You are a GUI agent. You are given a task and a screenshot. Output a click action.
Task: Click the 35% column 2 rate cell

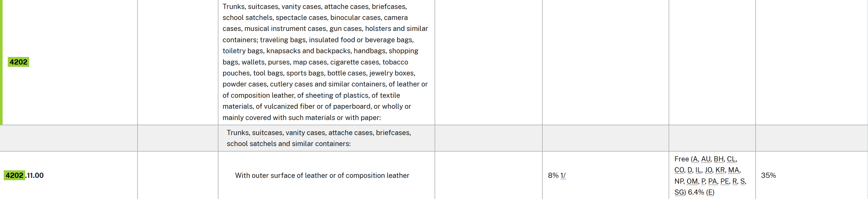coord(768,175)
